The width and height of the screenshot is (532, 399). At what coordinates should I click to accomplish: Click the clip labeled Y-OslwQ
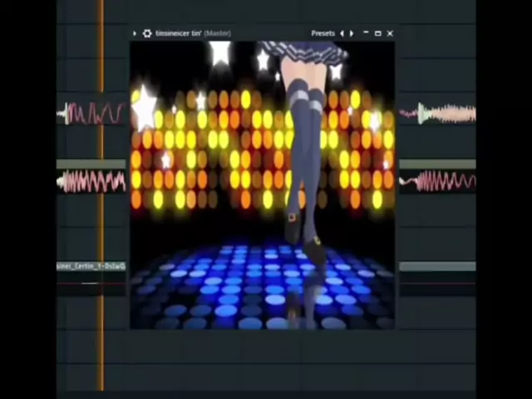coord(91,266)
